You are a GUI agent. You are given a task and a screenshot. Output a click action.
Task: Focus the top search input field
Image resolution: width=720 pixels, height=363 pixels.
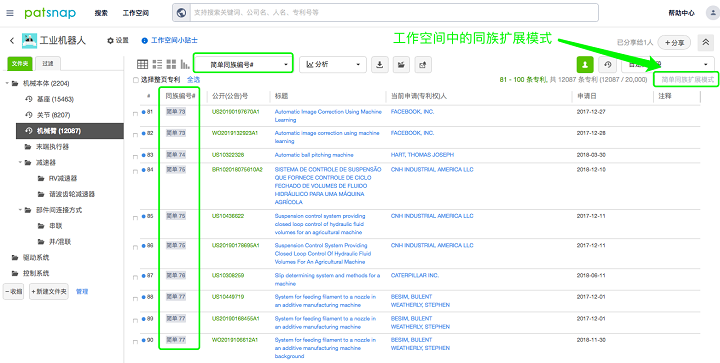(394, 13)
